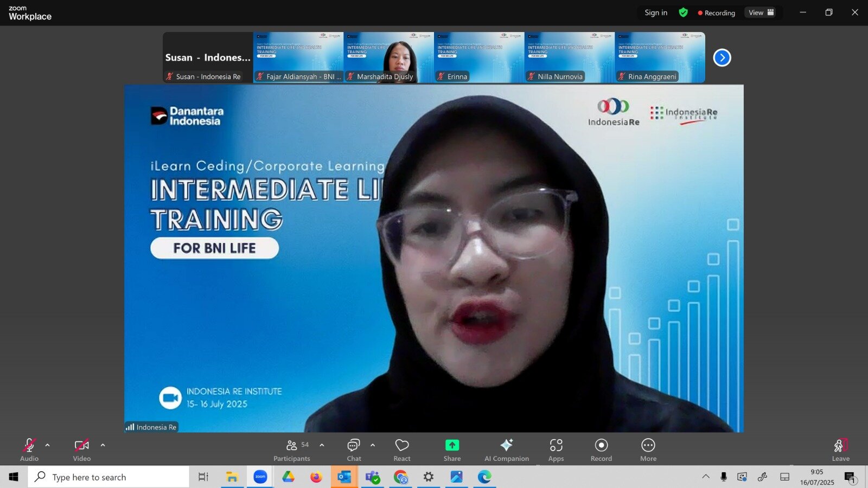
Task: Open Zoom Apps
Action: tap(556, 450)
